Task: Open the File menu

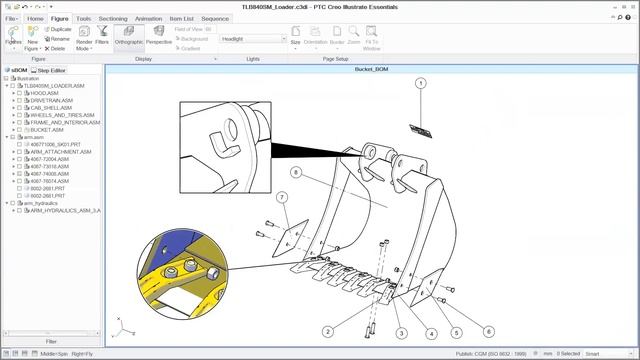Action: pyautogui.click(x=11, y=19)
